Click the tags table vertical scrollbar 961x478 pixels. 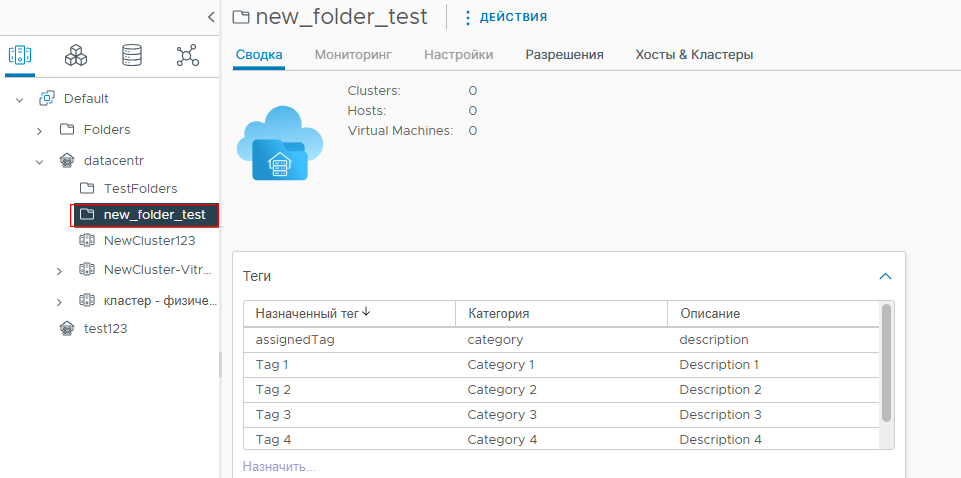(886, 363)
